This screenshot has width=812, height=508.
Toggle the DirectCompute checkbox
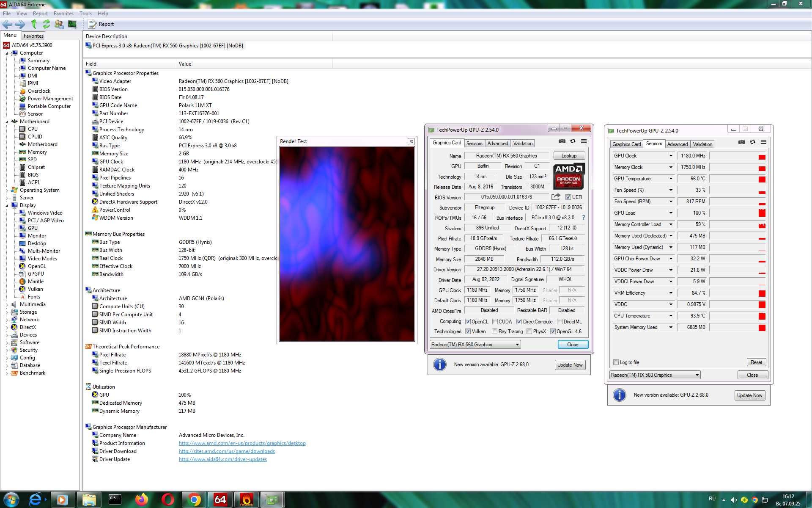(x=519, y=322)
